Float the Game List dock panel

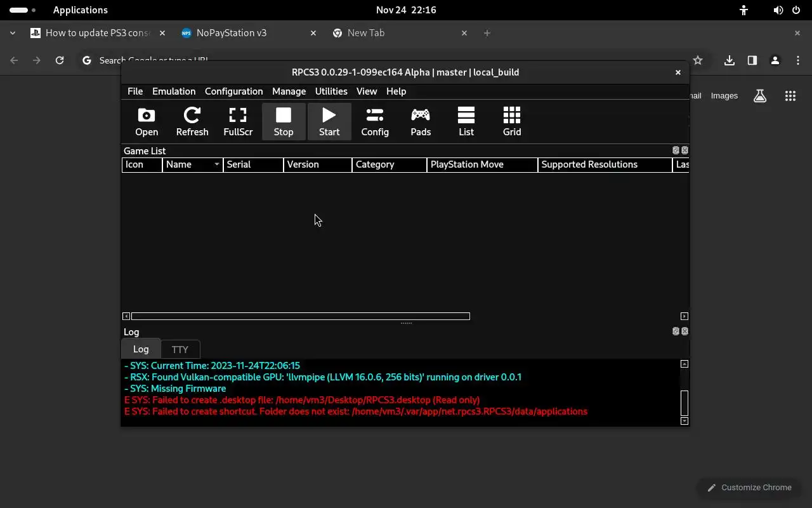(x=676, y=150)
